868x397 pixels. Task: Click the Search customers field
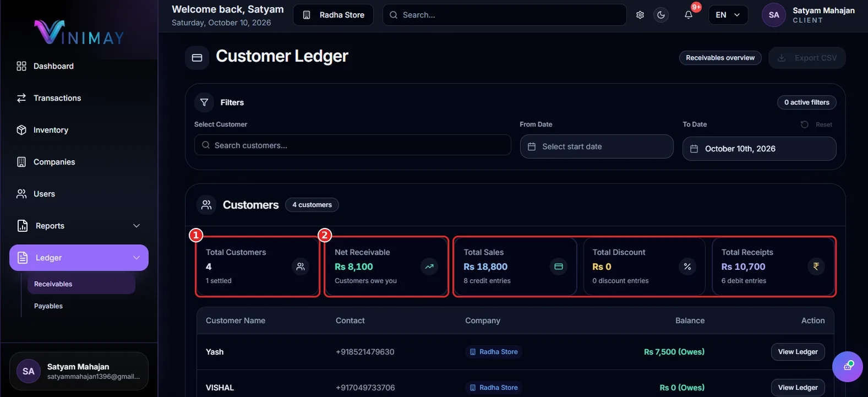(x=352, y=145)
